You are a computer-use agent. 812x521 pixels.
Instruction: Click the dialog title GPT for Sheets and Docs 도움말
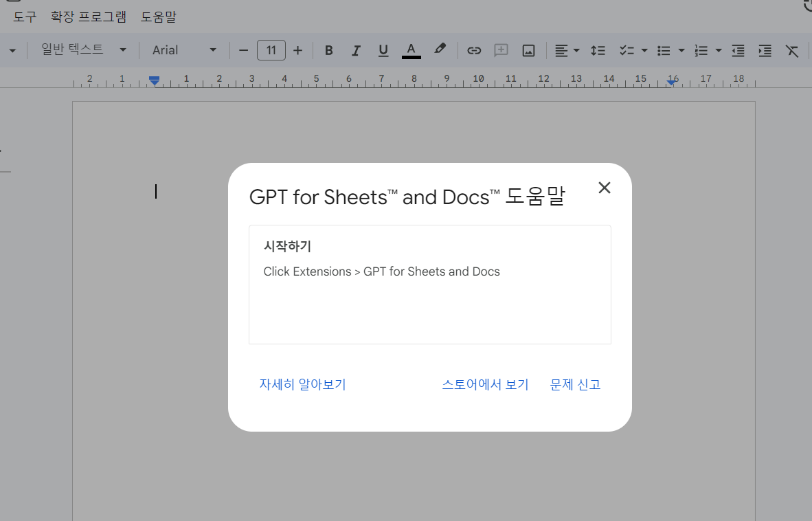point(407,197)
